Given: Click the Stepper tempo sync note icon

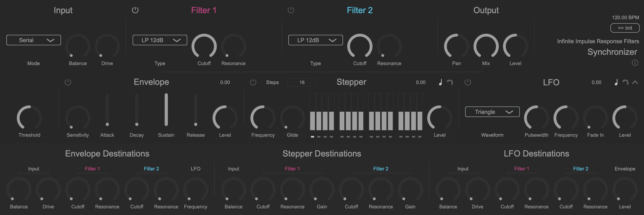Looking at the screenshot, I should coord(440,82).
